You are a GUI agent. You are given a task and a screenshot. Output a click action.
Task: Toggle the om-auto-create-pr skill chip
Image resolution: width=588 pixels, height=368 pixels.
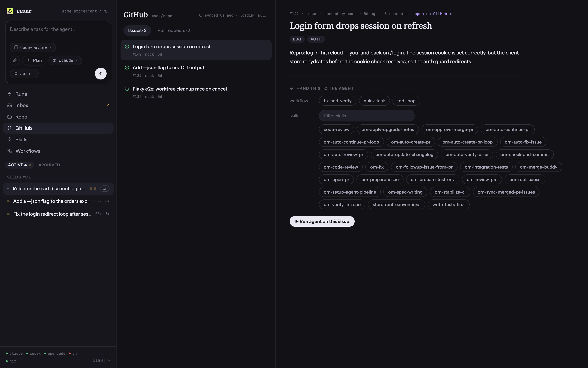[411, 142]
